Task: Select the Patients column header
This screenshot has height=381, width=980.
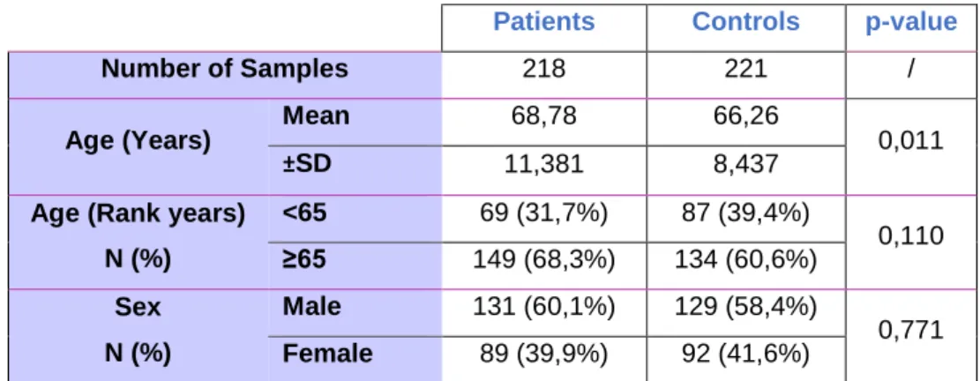Action: (x=543, y=22)
